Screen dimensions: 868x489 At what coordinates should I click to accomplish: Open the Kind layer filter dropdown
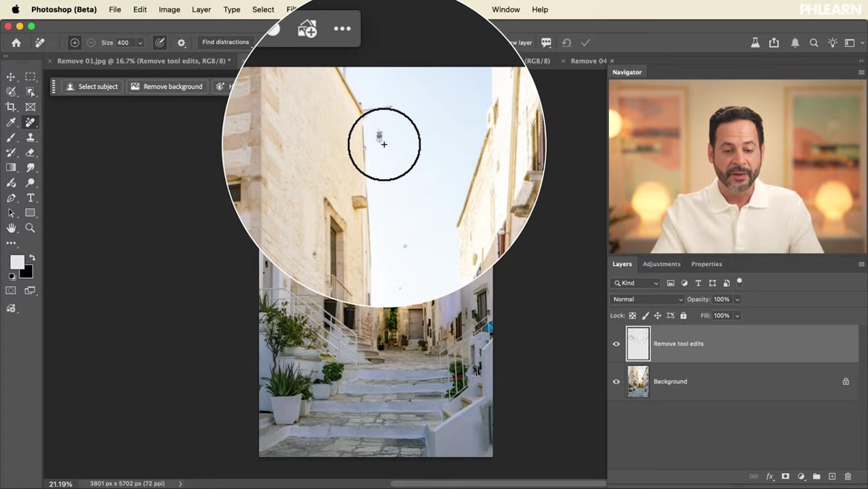[636, 283]
